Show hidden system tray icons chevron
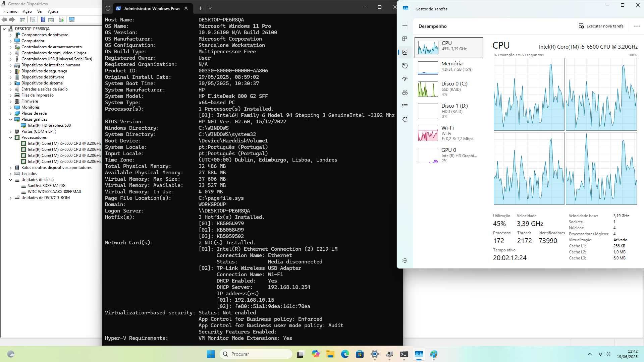Image resolution: width=644 pixels, height=362 pixels. click(589, 354)
